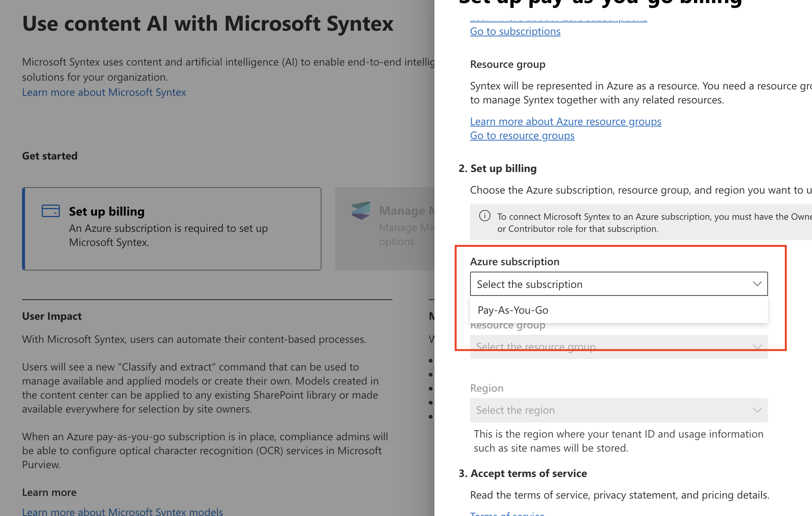812x516 pixels.
Task: Open the Select the resource group dropdown
Action: [619, 347]
